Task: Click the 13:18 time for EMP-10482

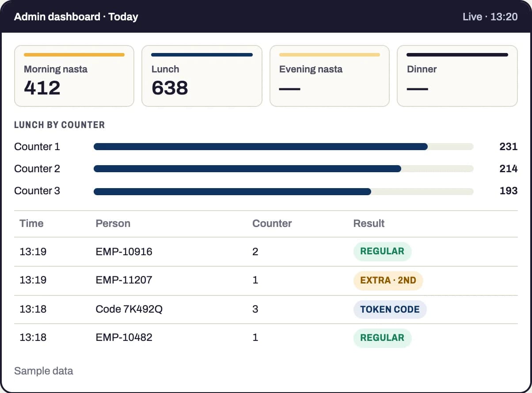Action: pos(33,337)
